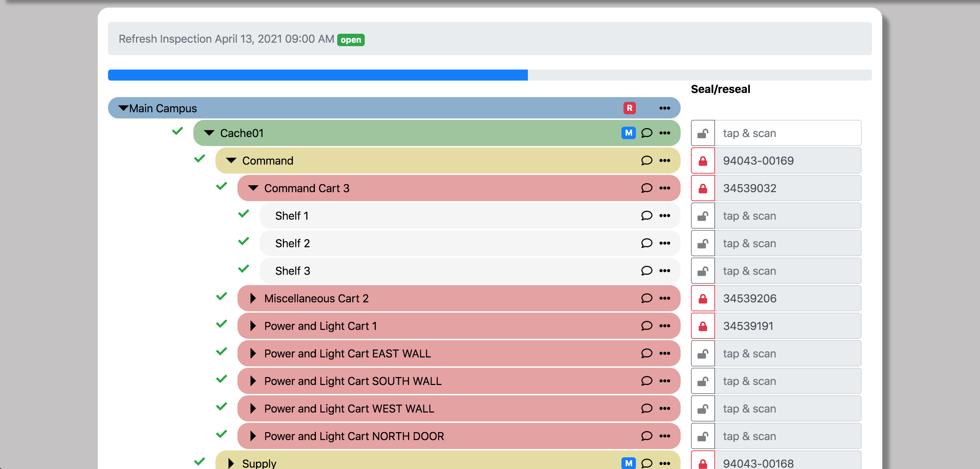Collapse the Cache01 node arrow

coord(209,133)
